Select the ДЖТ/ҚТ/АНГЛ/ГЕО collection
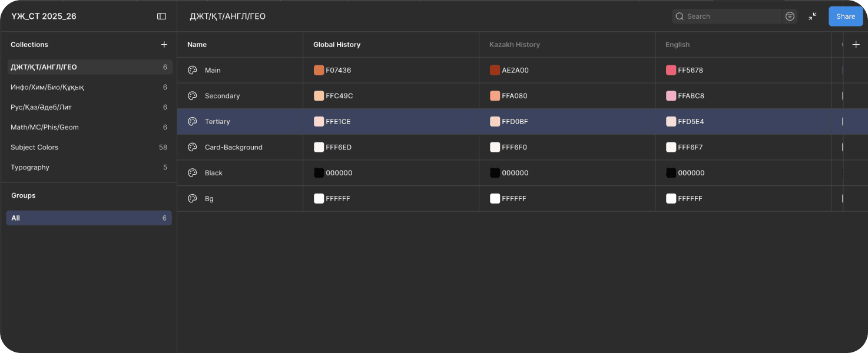The width and height of the screenshot is (868, 353). [x=89, y=67]
